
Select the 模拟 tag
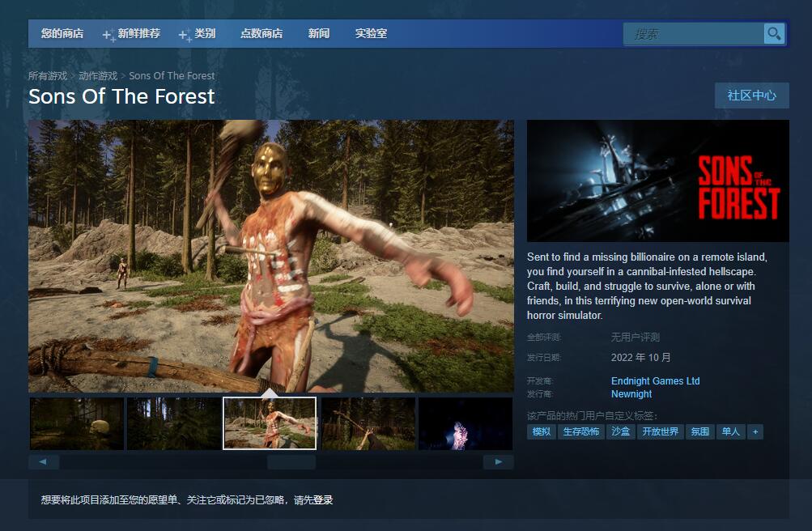tap(541, 431)
